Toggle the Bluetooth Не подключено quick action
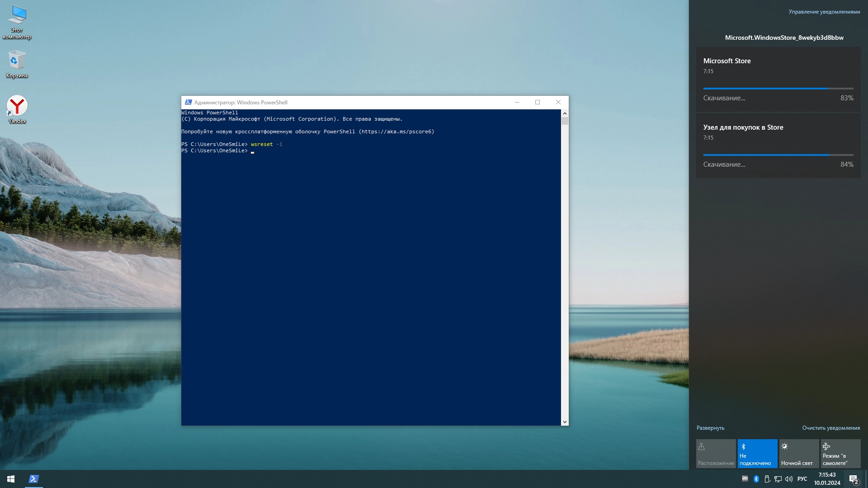This screenshot has height=488, width=868. [757, 453]
